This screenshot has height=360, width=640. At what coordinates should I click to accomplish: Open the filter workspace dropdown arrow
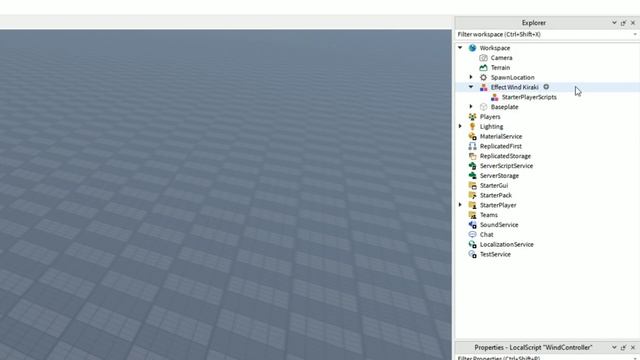(x=635, y=35)
